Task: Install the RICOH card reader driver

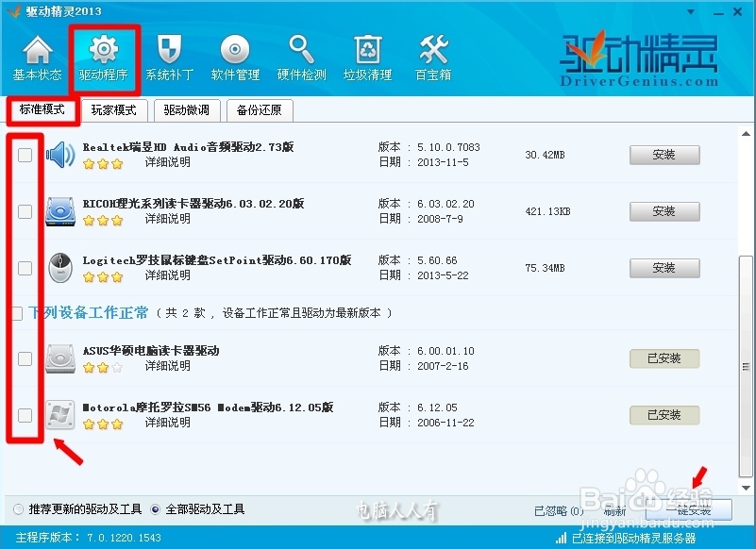Action: tap(664, 211)
